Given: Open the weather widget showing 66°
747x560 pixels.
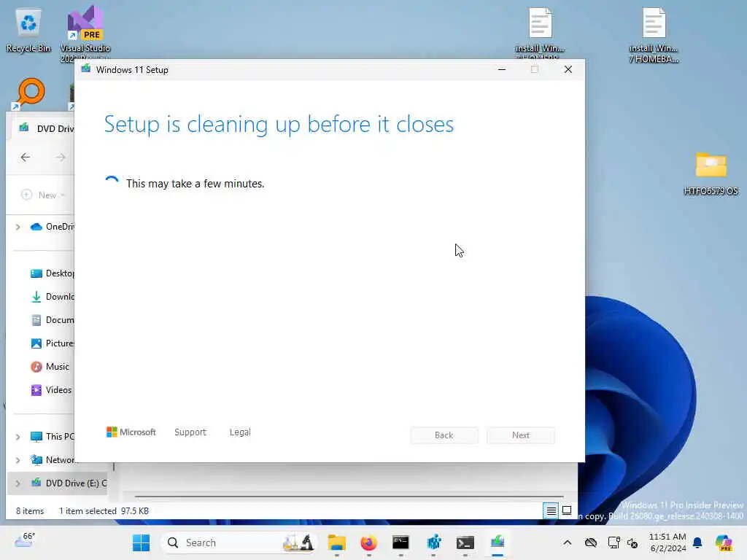Looking at the screenshot, I should (25, 541).
